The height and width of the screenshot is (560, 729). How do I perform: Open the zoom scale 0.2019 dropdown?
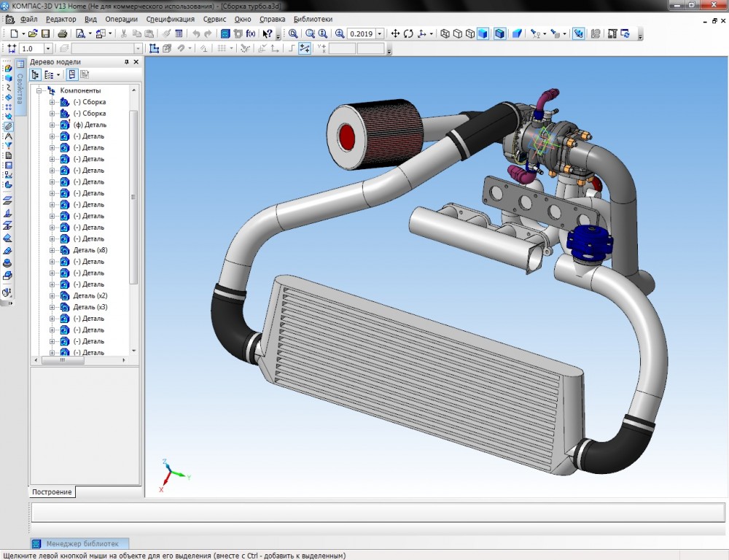pos(380,34)
